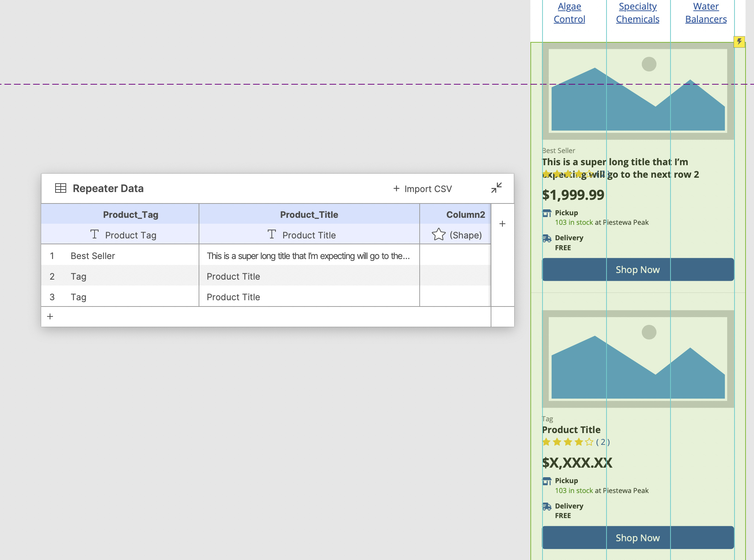Open the Specialty Chemicals link
The width and height of the screenshot is (754, 560).
tap(637, 13)
